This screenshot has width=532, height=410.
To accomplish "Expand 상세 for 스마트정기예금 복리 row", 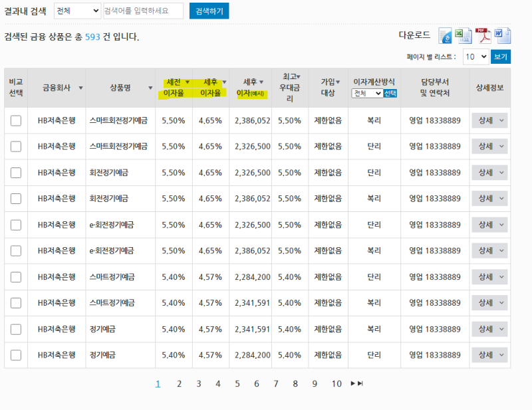I will point(489,303).
